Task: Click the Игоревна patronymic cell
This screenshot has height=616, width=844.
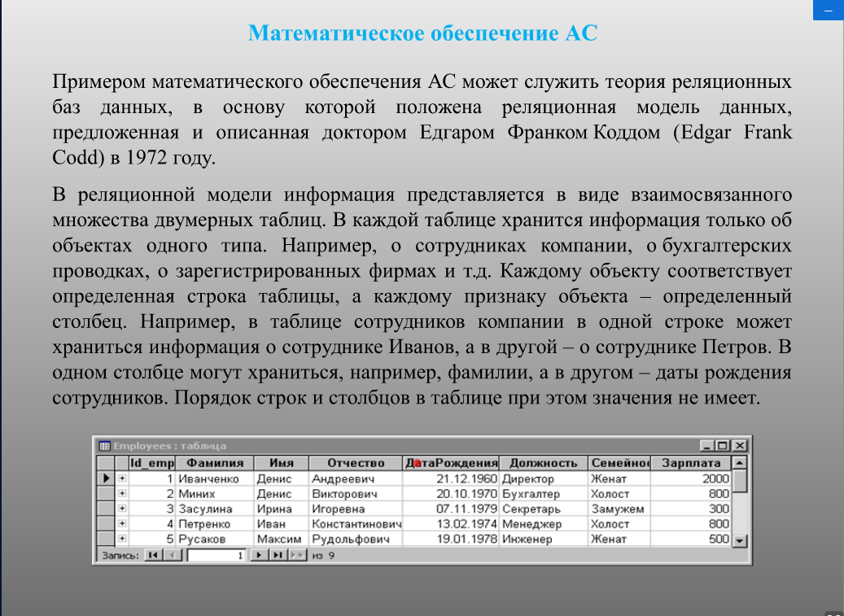Action: point(356,509)
